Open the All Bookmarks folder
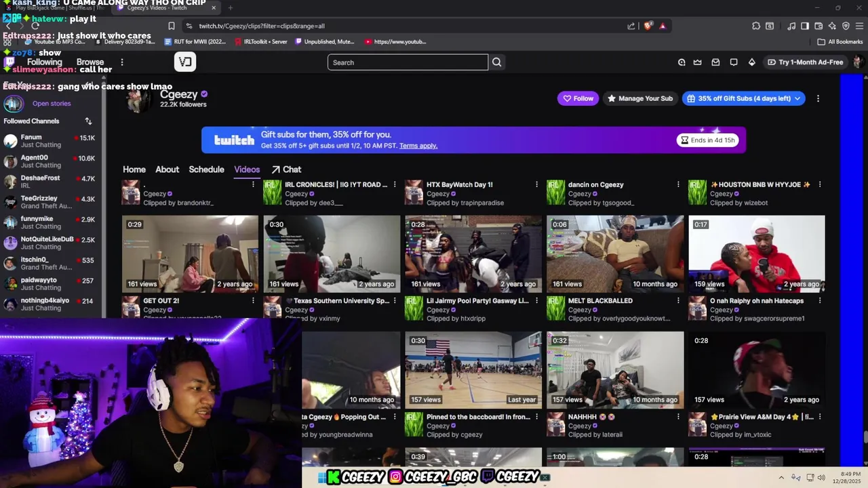Screen dimensions: 868x488 (x=840, y=41)
